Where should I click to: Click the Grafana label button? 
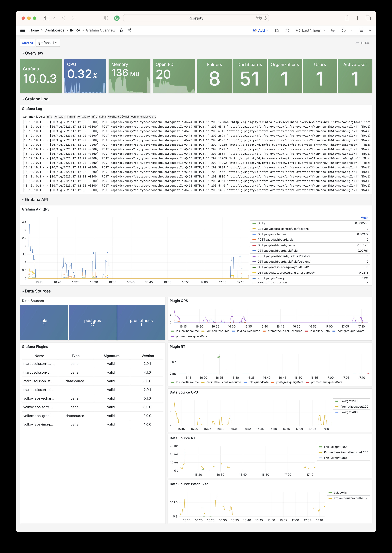click(x=27, y=43)
